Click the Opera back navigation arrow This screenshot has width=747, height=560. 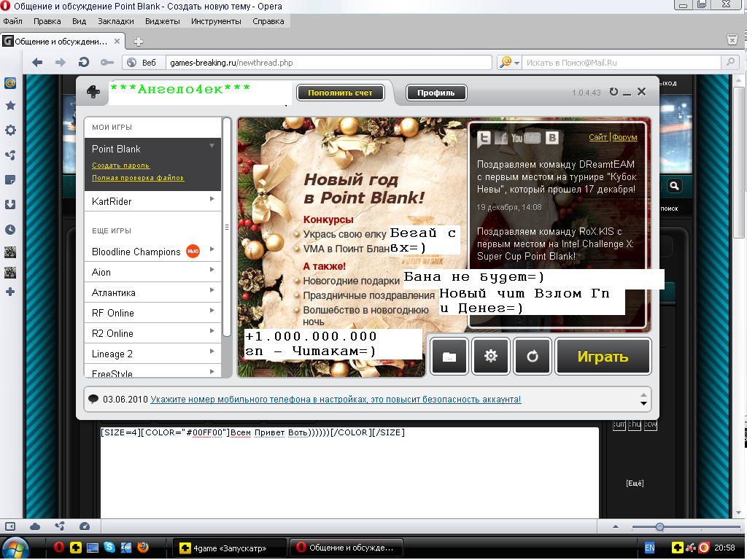[37, 63]
